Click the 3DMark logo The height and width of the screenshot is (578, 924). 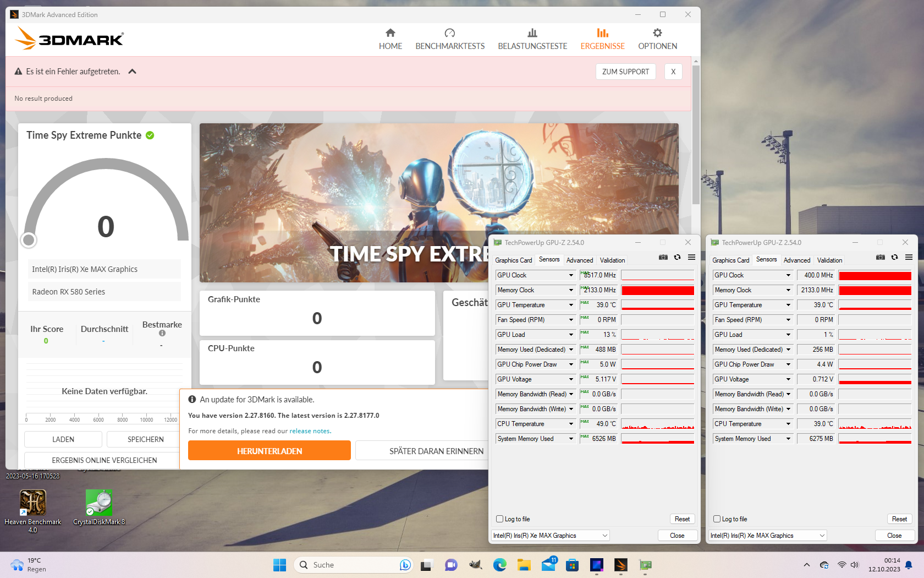pyautogui.click(x=69, y=39)
